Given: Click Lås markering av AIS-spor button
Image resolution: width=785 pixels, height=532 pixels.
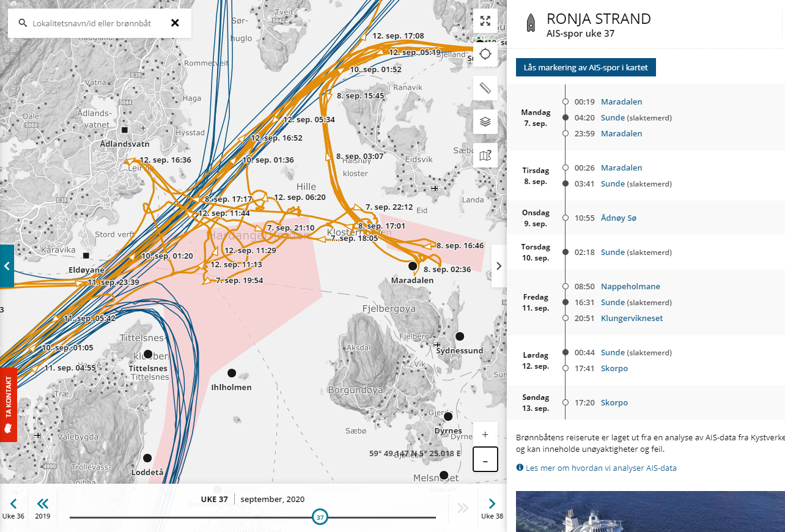Looking at the screenshot, I should tap(586, 67).
